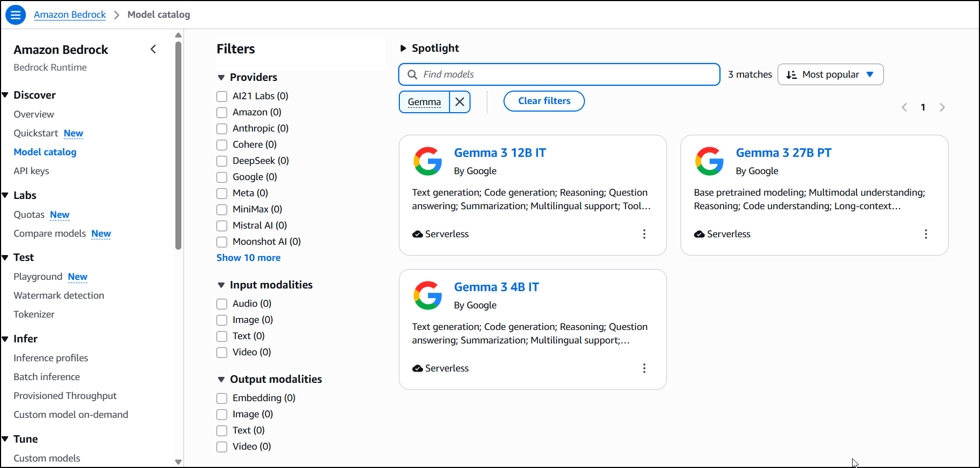Open the hamburger navigation menu icon

tap(16, 15)
